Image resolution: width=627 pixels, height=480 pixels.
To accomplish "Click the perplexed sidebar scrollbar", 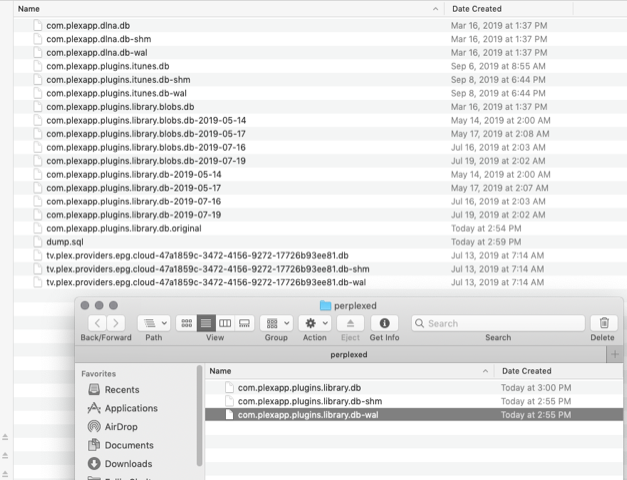I will tap(199, 416).
